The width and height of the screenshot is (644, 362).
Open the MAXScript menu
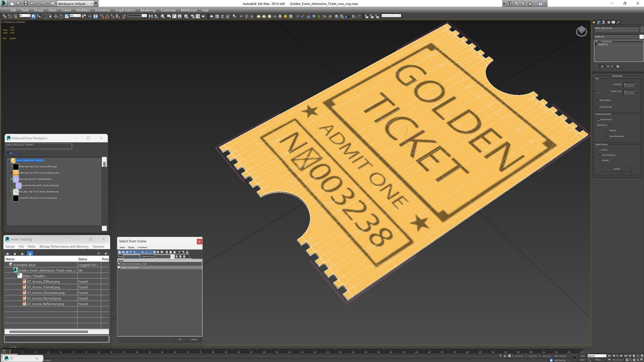[x=189, y=10]
